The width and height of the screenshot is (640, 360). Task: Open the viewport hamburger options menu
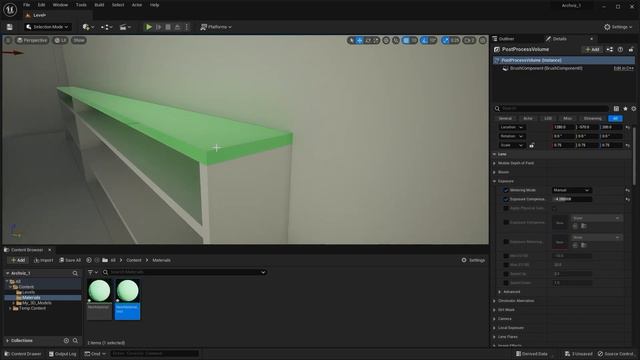click(x=8, y=40)
